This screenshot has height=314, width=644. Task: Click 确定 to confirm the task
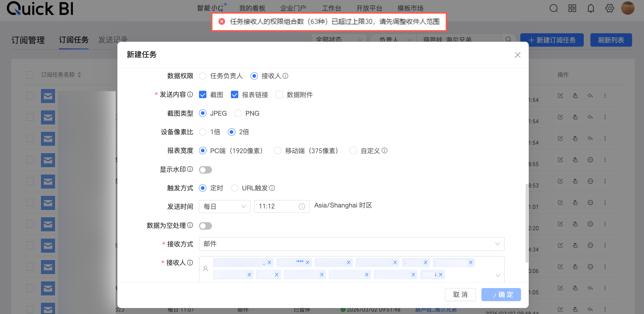[501, 294]
